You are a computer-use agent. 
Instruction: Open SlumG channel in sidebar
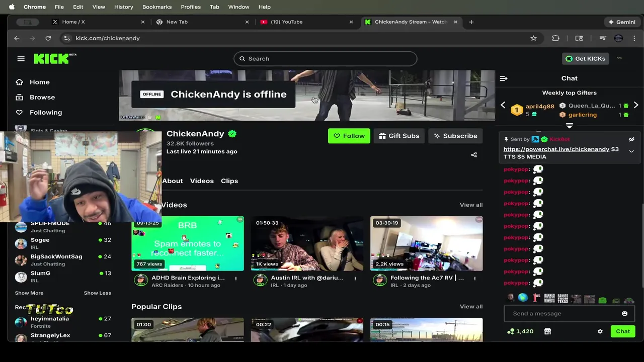[x=63, y=277]
